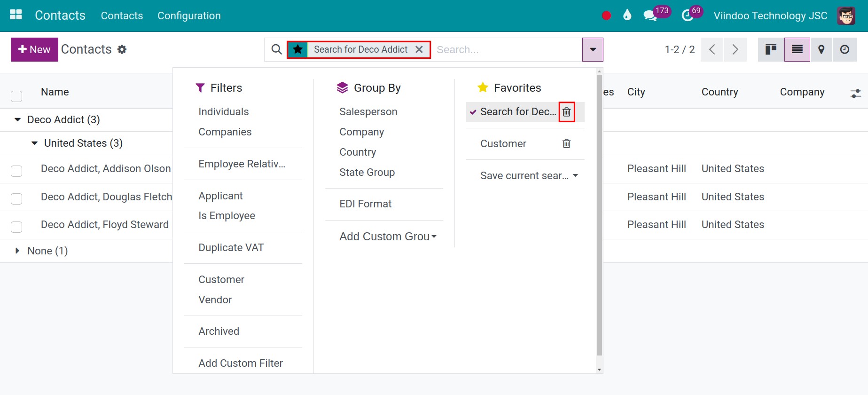Image resolution: width=868 pixels, height=395 pixels.
Task: Click the search magnifier icon
Action: pos(277,49)
